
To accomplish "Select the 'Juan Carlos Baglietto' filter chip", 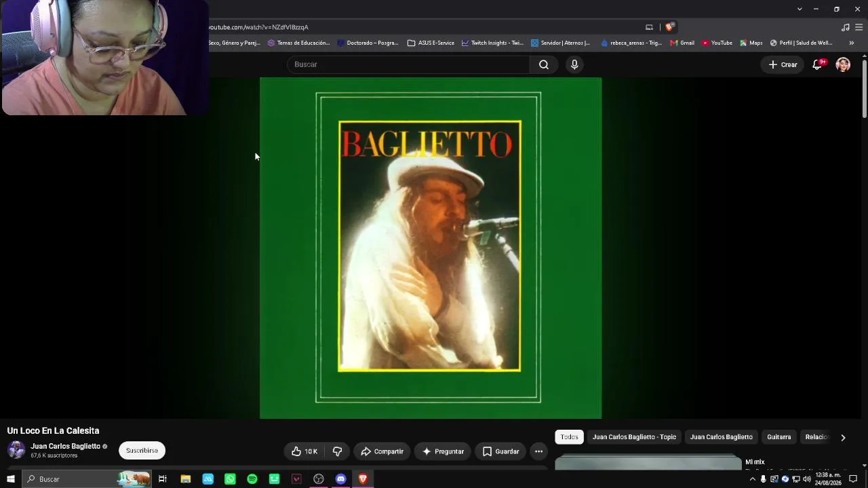I will pyautogui.click(x=722, y=437).
